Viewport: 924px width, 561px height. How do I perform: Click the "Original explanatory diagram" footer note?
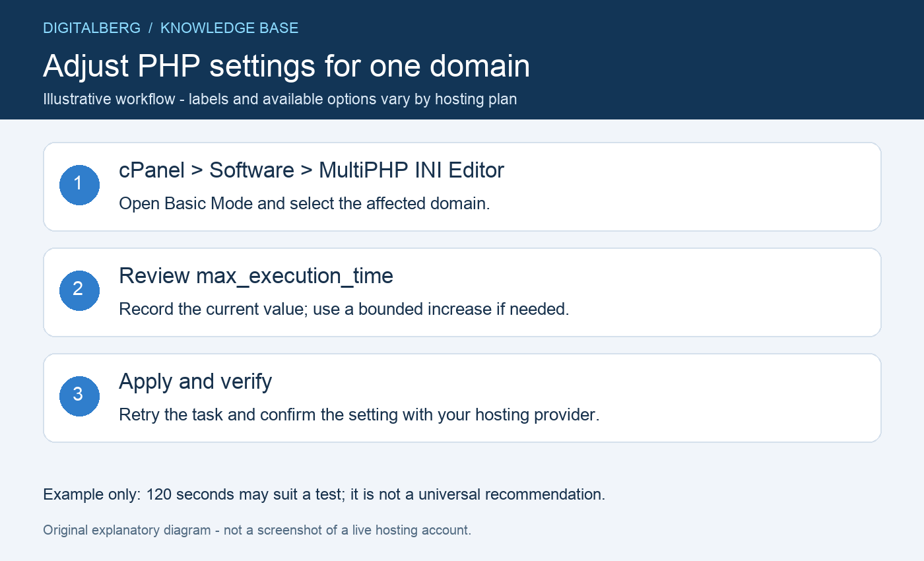point(257,530)
